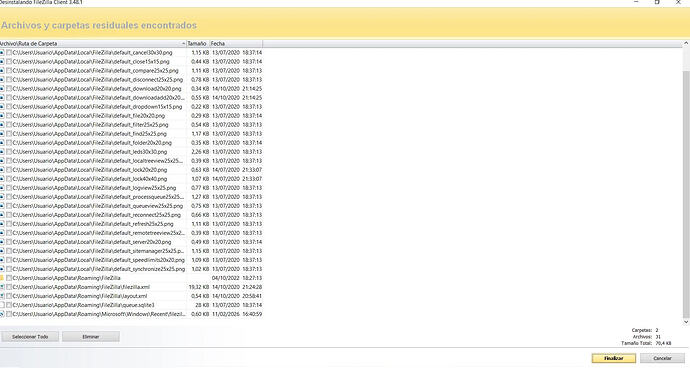
Task: Click the image icon beside default_leds30x30.png
Action: (2, 152)
